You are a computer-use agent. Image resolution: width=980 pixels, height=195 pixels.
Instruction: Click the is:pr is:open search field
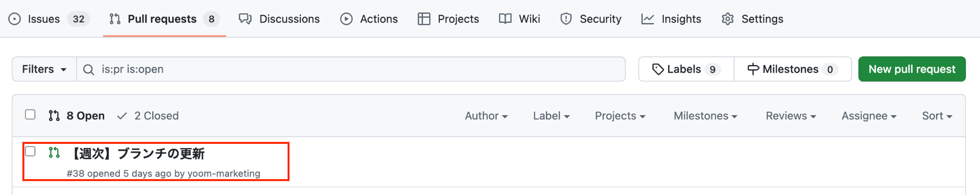pyautogui.click(x=354, y=69)
